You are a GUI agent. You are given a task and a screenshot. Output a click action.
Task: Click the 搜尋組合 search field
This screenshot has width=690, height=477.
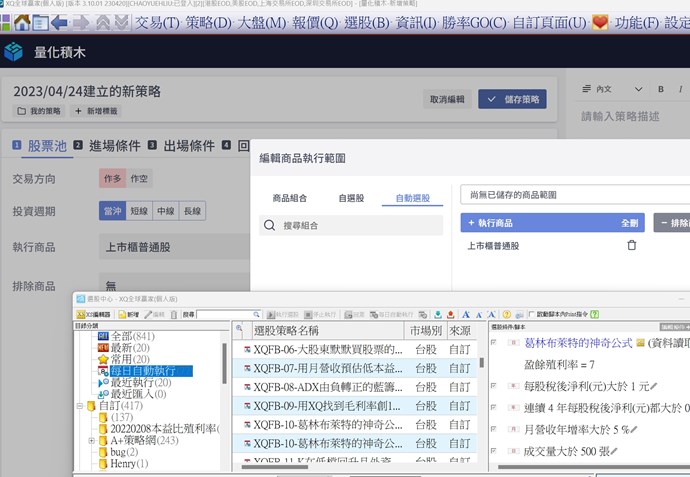[x=350, y=226]
